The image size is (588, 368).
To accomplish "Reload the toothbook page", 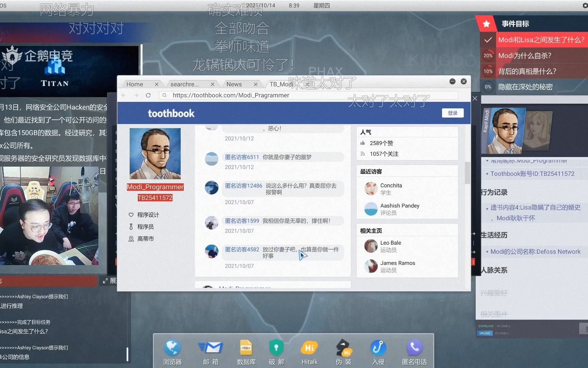I will tap(148, 95).
